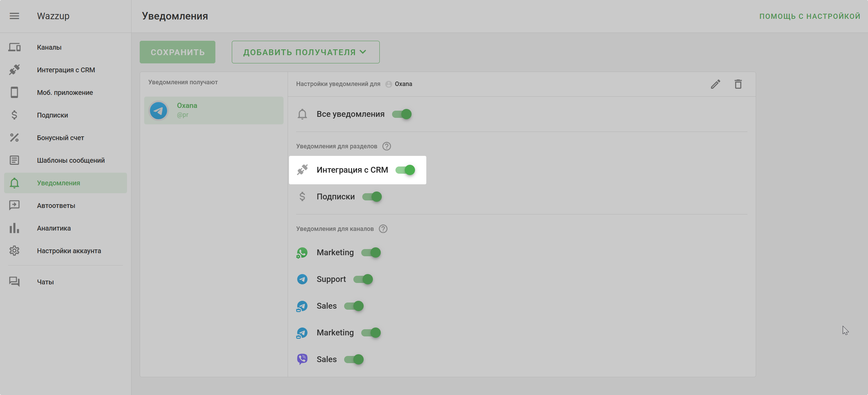This screenshot has width=868, height=395.
Task: Edit recipient Oxana with the pencil icon
Action: [x=716, y=84]
